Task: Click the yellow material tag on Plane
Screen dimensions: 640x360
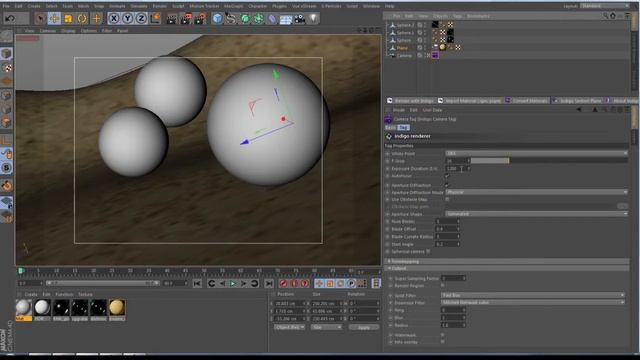Action: 442,47
